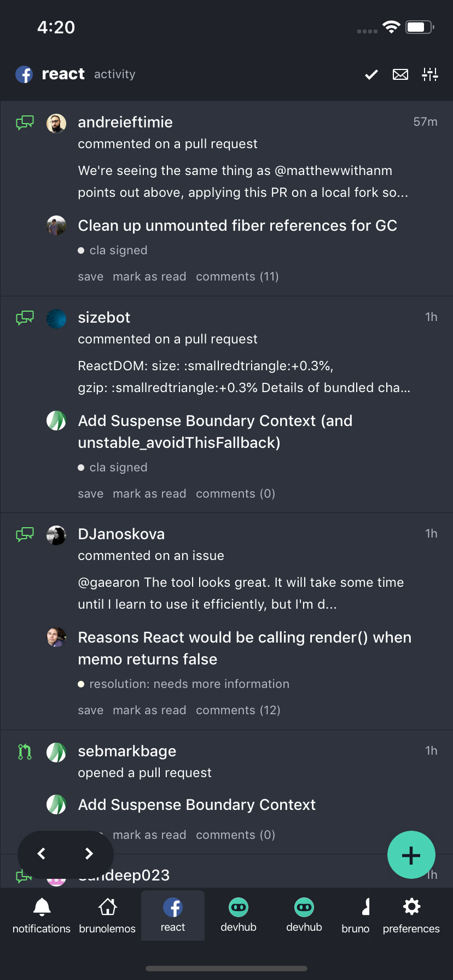The width and height of the screenshot is (453, 980).
Task: Click the 'cla signed' label on the fiber PR
Action: (x=113, y=250)
